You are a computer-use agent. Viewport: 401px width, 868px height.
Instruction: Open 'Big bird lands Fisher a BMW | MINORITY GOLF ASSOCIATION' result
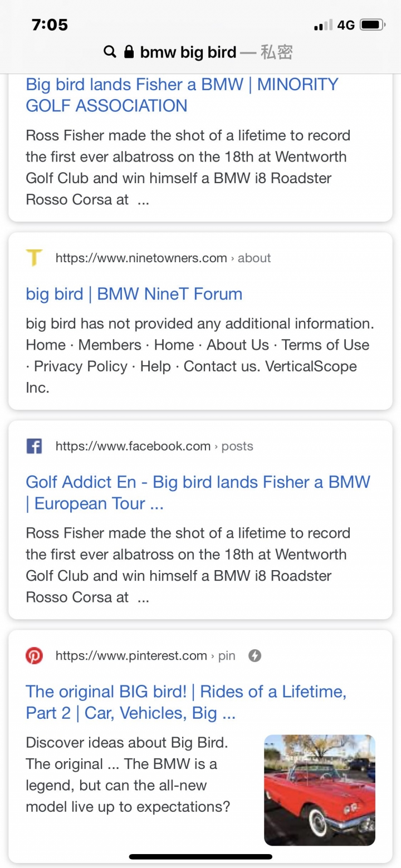pyautogui.click(x=182, y=95)
